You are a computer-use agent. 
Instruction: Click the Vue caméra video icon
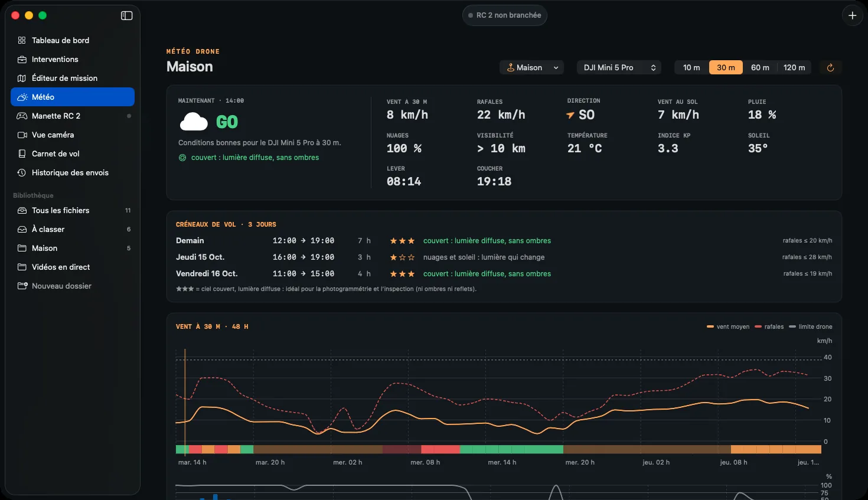[22, 135]
